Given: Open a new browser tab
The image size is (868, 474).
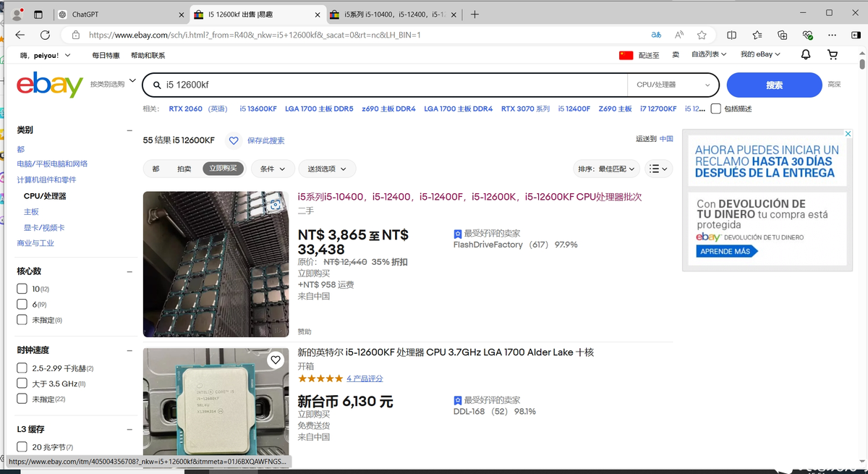Looking at the screenshot, I should pos(475,14).
